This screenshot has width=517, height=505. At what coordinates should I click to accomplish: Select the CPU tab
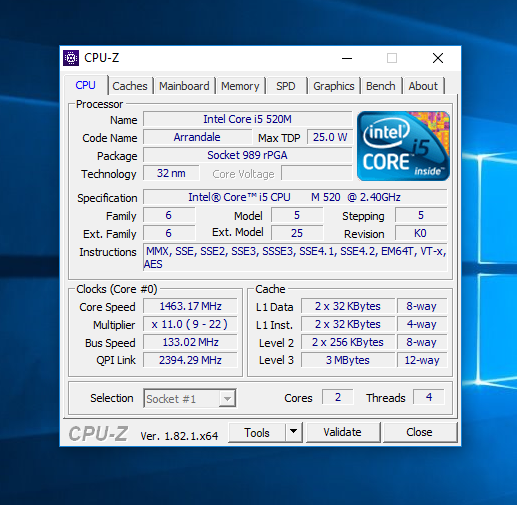pyautogui.click(x=85, y=85)
